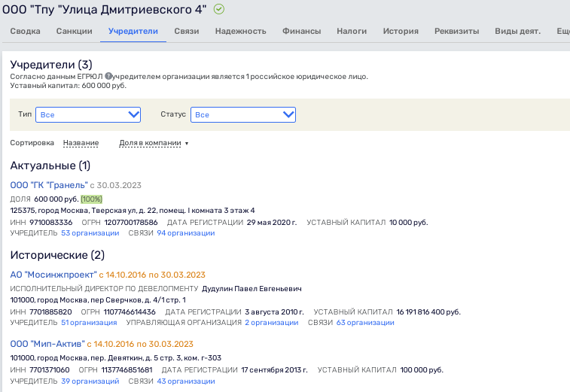Click Гранель's address on Тверская ул
Viewport: 570px width, 392px height.
tap(133, 211)
